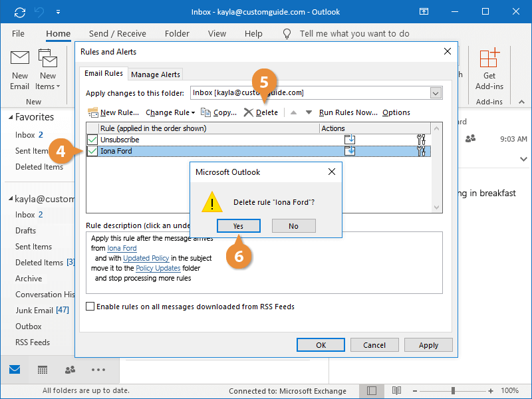Open the Policy Updates folder link
Screen dimensions: 532x399
pos(158,268)
